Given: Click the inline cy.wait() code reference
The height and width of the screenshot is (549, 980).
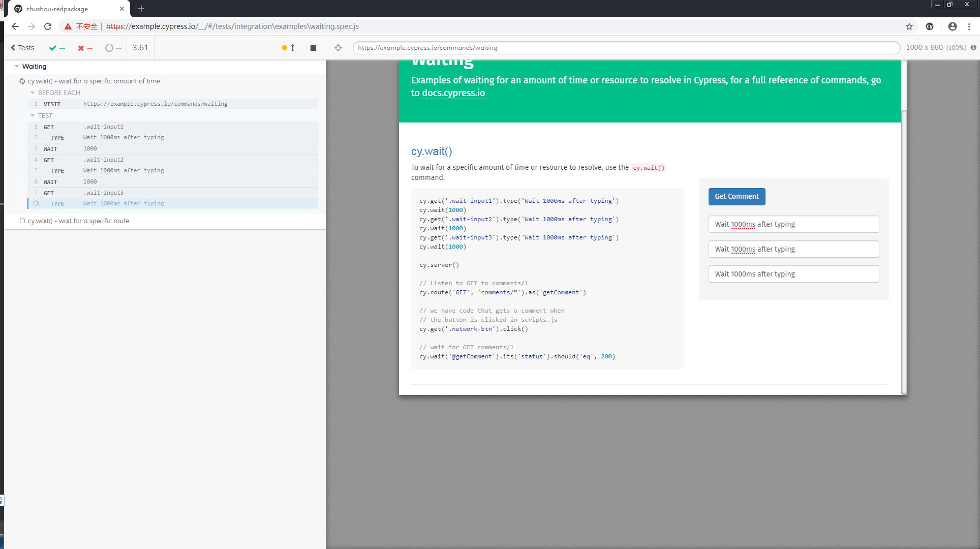Looking at the screenshot, I should (x=649, y=168).
